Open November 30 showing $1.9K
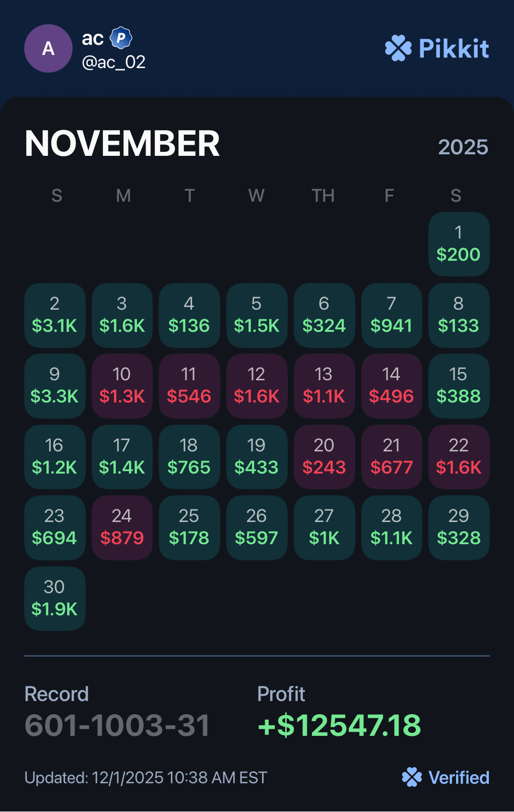This screenshot has height=812, width=514. pos(54,599)
